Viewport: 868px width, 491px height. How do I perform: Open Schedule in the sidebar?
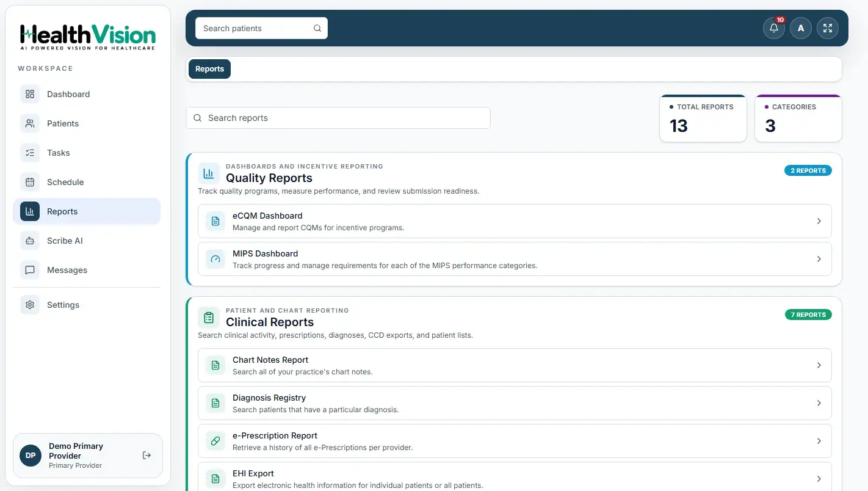[87, 182]
